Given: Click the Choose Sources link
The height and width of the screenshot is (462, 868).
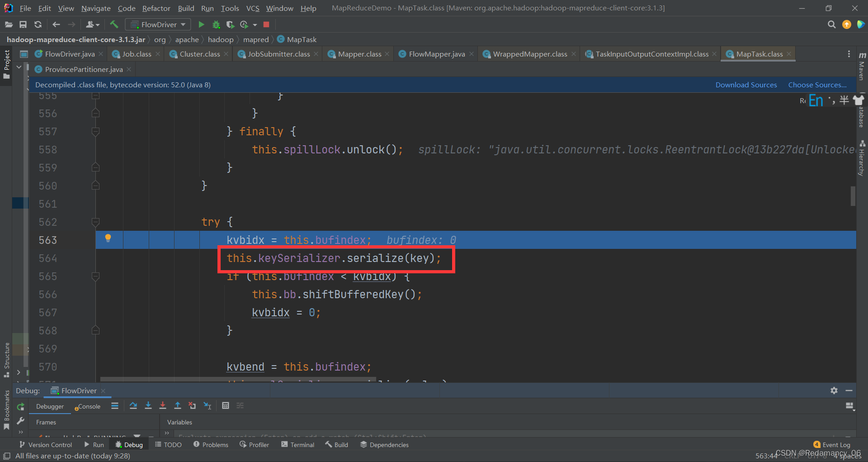Looking at the screenshot, I should 817,85.
